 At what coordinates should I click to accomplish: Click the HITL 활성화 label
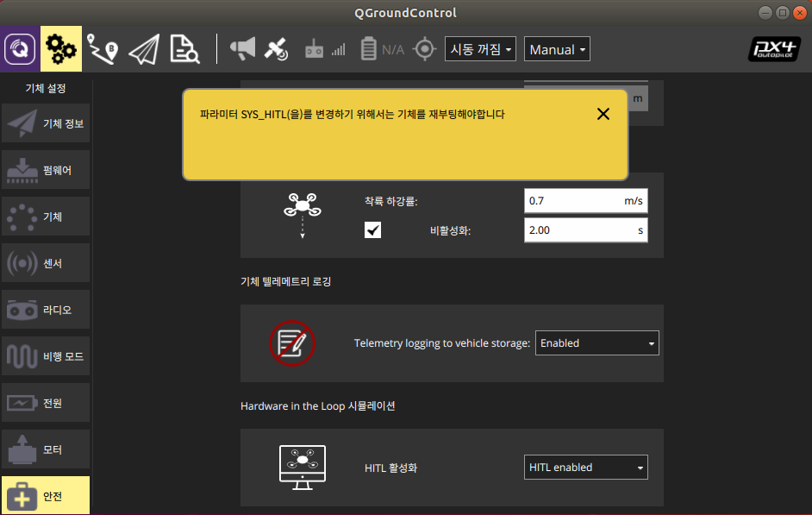click(390, 468)
